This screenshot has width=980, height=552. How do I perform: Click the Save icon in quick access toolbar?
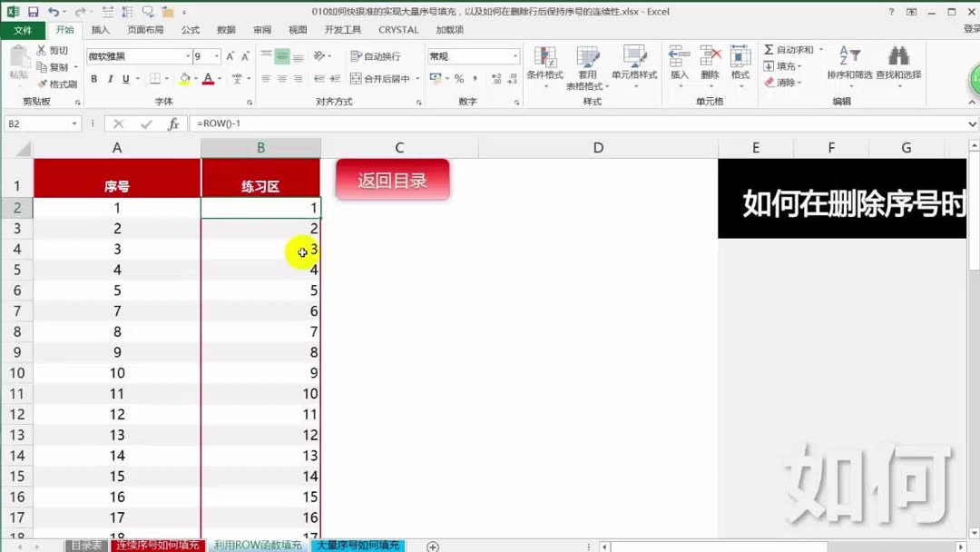34,10
